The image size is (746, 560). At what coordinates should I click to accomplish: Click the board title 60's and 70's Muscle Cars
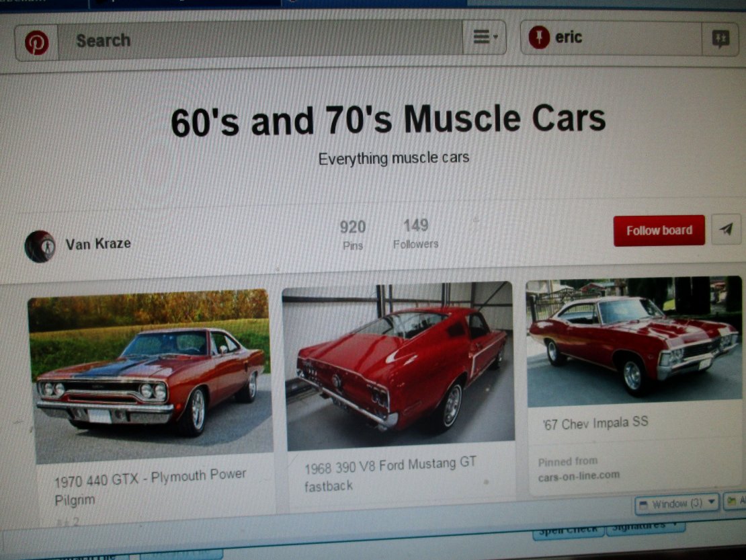click(x=388, y=120)
